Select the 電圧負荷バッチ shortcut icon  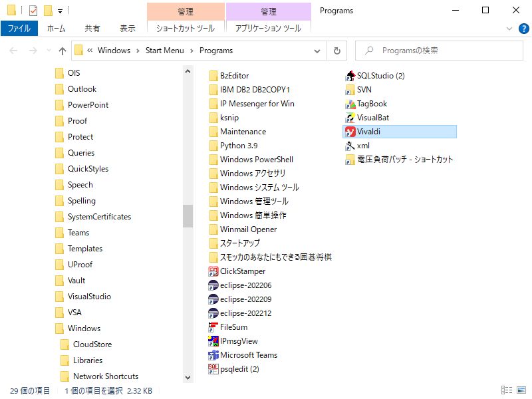(x=350, y=160)
